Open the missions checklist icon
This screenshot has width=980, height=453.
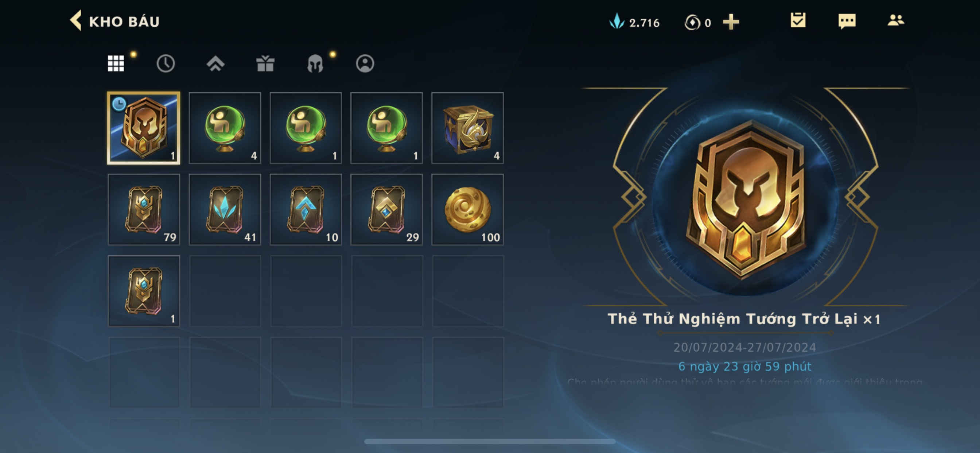[x=798, y=20]
